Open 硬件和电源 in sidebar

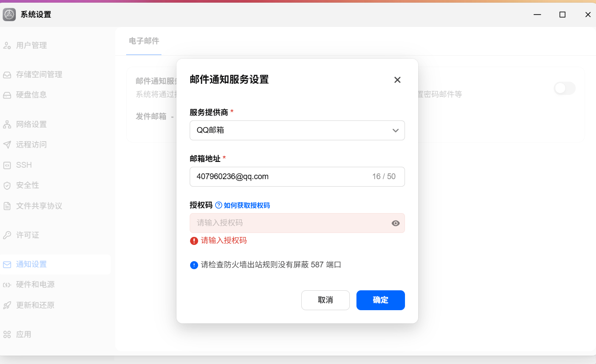(x=56, y=285)
